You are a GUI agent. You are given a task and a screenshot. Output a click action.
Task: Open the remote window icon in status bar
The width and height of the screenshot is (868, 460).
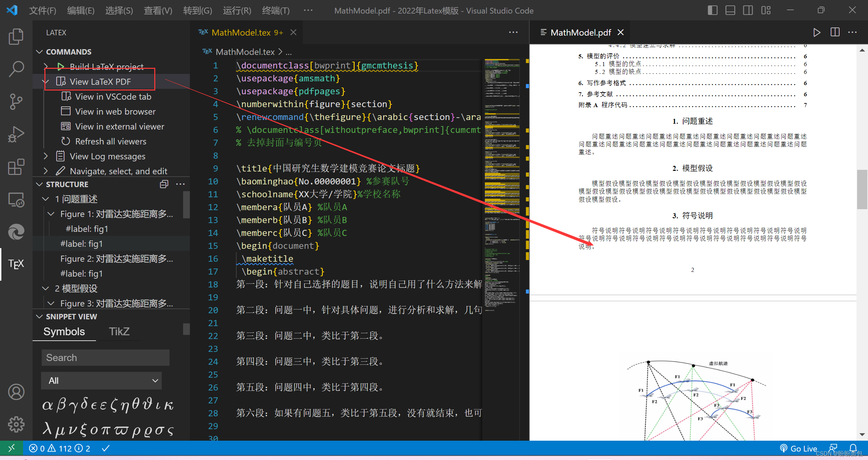12,448
